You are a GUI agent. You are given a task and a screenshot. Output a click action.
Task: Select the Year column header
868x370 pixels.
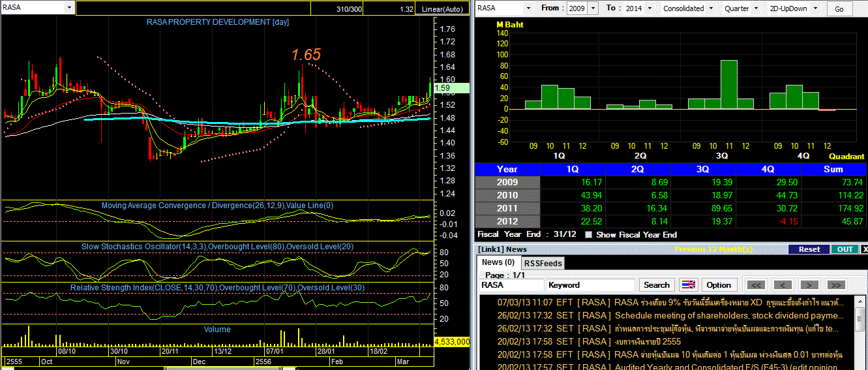tap(507, 169)
